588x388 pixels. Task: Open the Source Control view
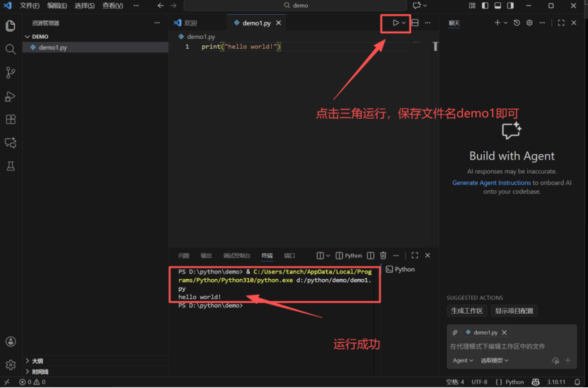click(11, 73)
